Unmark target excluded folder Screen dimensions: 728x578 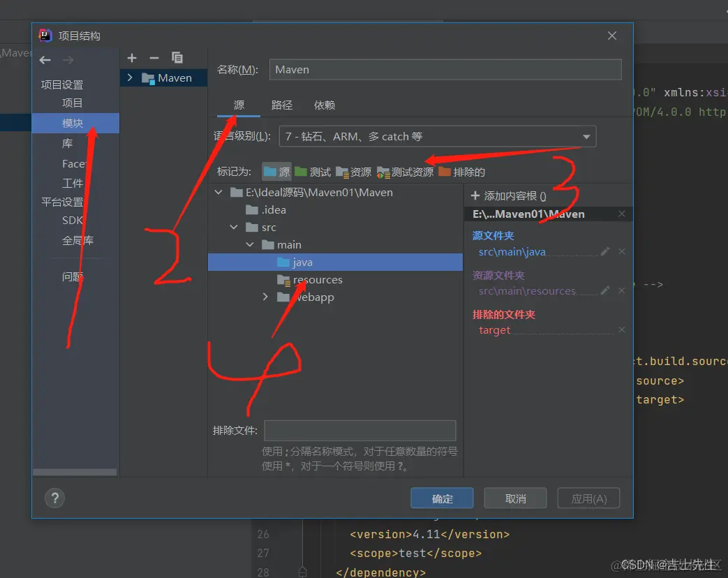(x=622, y=329)
